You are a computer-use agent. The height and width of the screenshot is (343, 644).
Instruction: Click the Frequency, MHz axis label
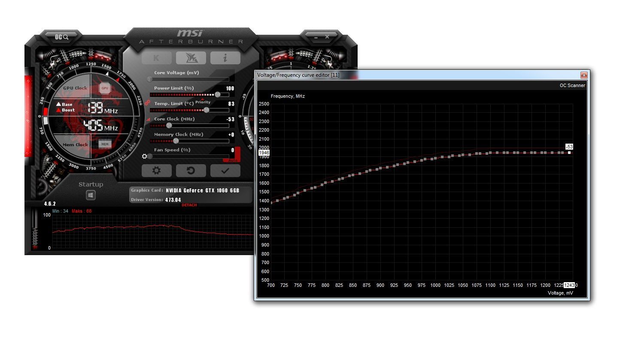point(288,96)
